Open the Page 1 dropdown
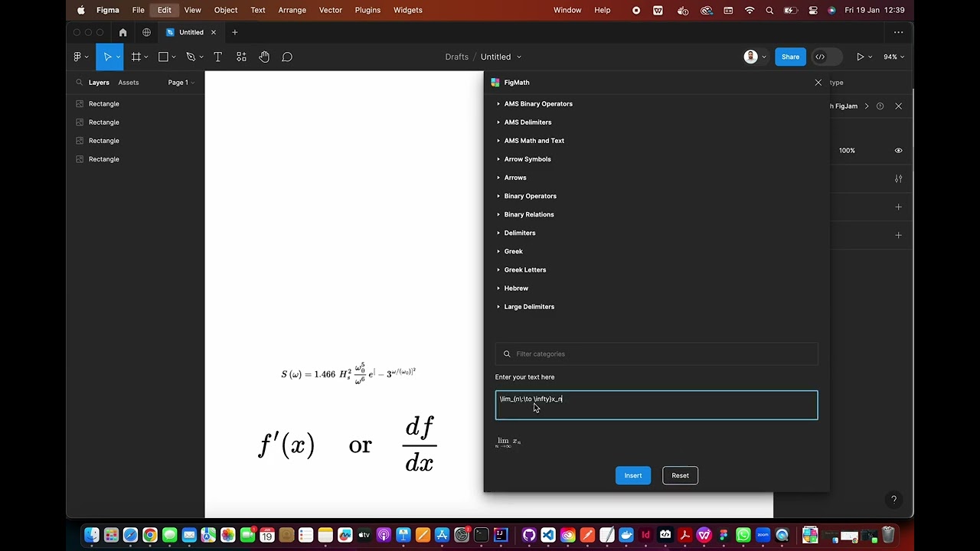This screenshot has width=980, height=551. click(x=181, y=83)
